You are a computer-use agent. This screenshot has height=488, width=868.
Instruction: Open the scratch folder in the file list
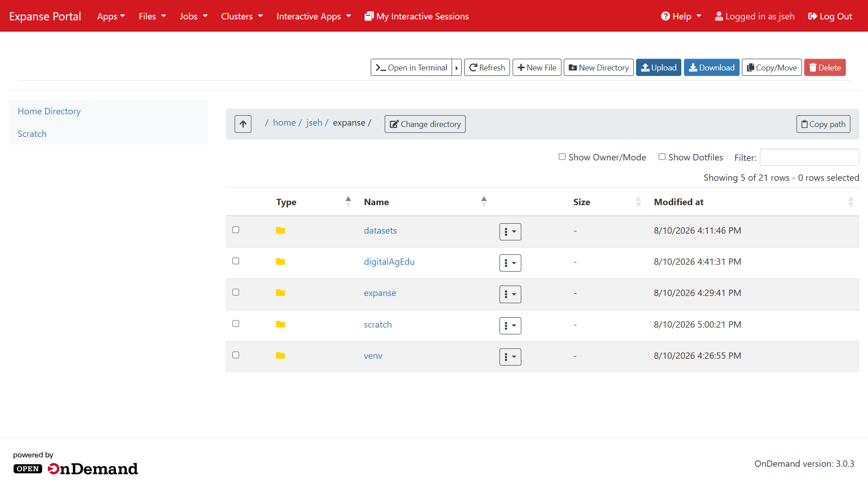pos(378,324)
